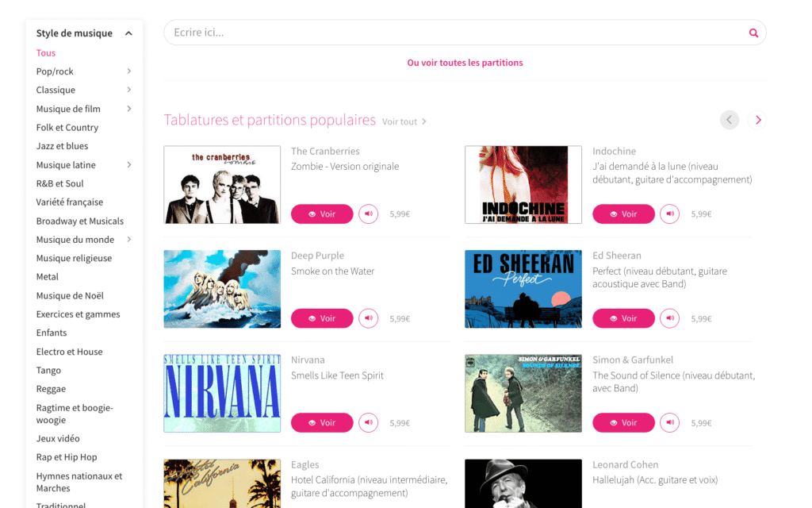Click the Voir button for Zombie
This screenshot has width=812, height=508.
[322, 214]
